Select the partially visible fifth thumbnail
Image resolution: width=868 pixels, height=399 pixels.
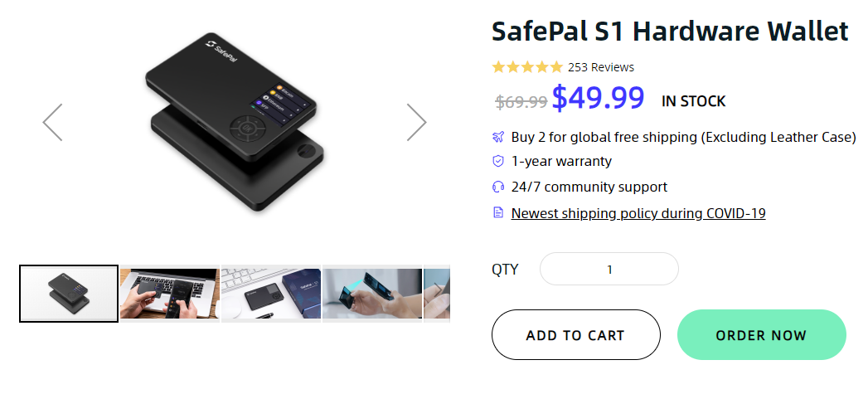pos(437,294)
